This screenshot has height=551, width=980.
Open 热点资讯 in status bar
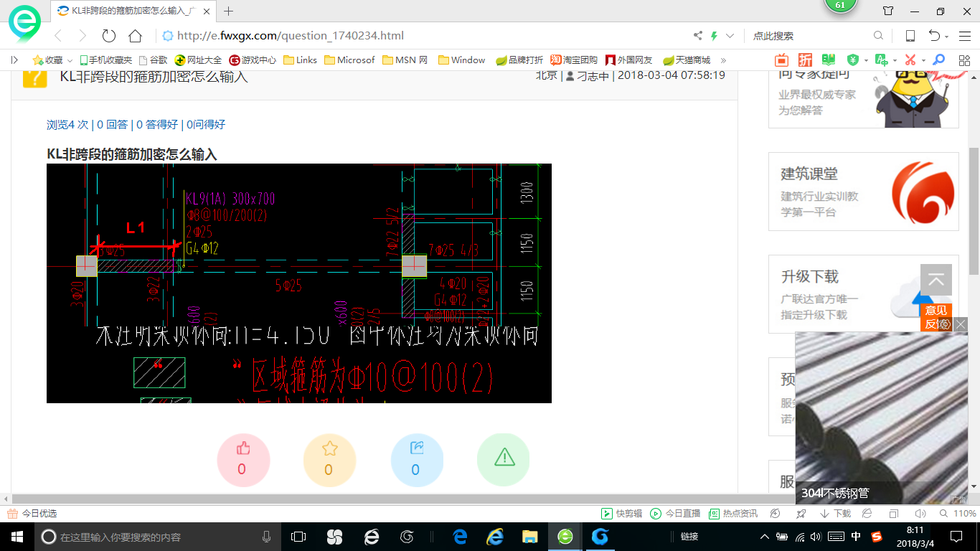point(733,514)
